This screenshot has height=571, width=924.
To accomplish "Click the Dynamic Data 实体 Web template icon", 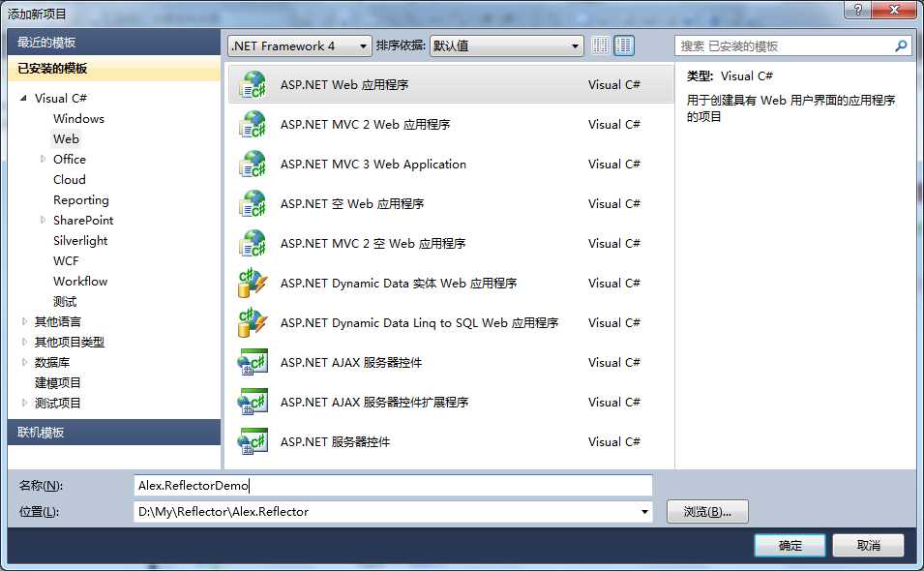I will coord(253,283).
